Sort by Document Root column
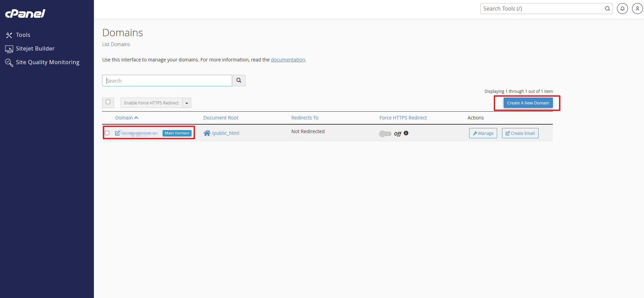Viewport: 644px width, 298px height. 221,118
